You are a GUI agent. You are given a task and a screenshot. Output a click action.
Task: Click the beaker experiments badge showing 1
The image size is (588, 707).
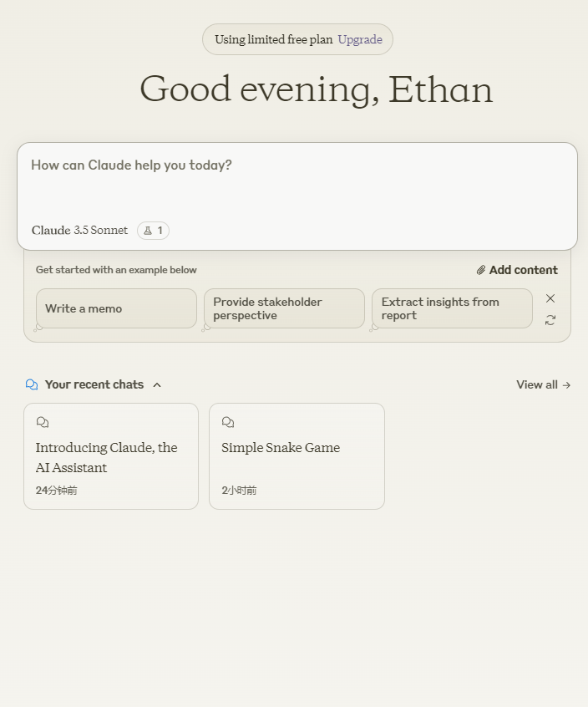(x=153, y=231)
